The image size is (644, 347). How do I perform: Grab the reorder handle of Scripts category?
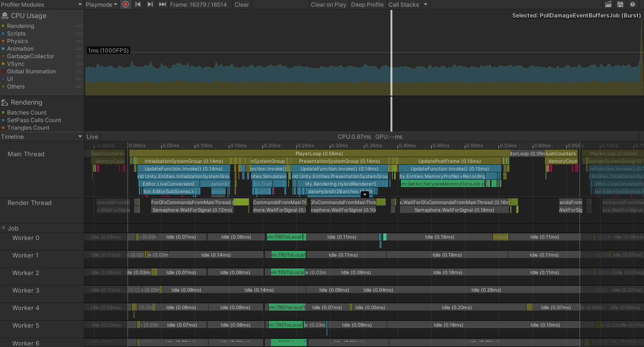tap(79, 34)
